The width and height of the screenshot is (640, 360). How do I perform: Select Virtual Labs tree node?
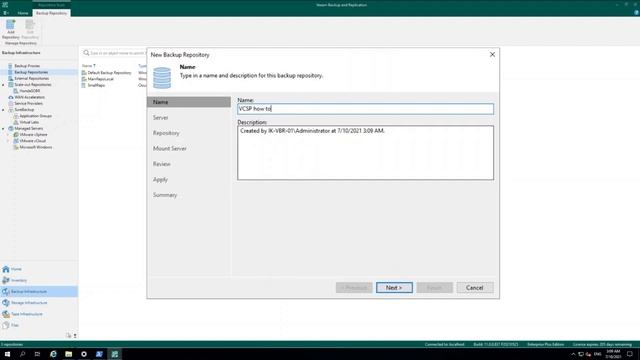pyautogui.click(x=29, y=122)
